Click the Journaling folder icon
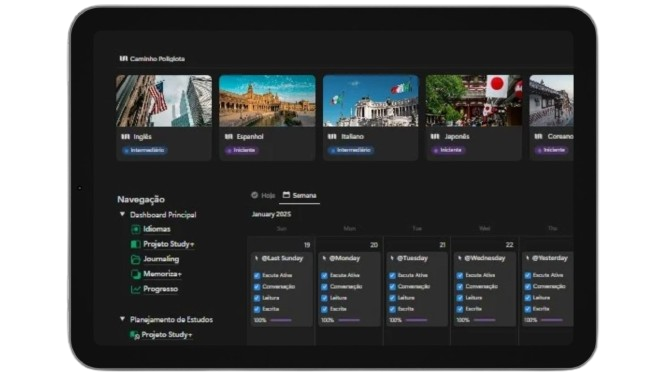Viewport: 666px width, 375px height. point(135,259)
